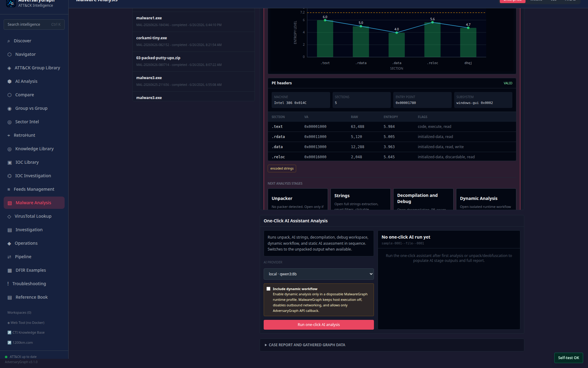Click the Sector Intel icon

[9, 122]
